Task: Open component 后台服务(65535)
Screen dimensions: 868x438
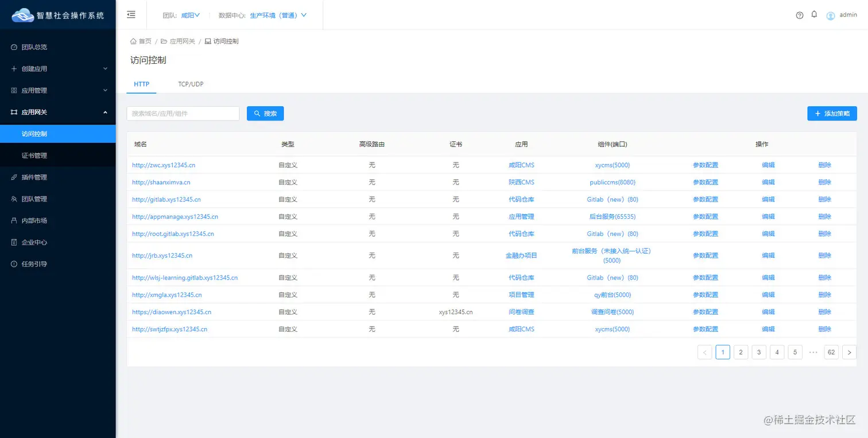Action: coord(613,217)
